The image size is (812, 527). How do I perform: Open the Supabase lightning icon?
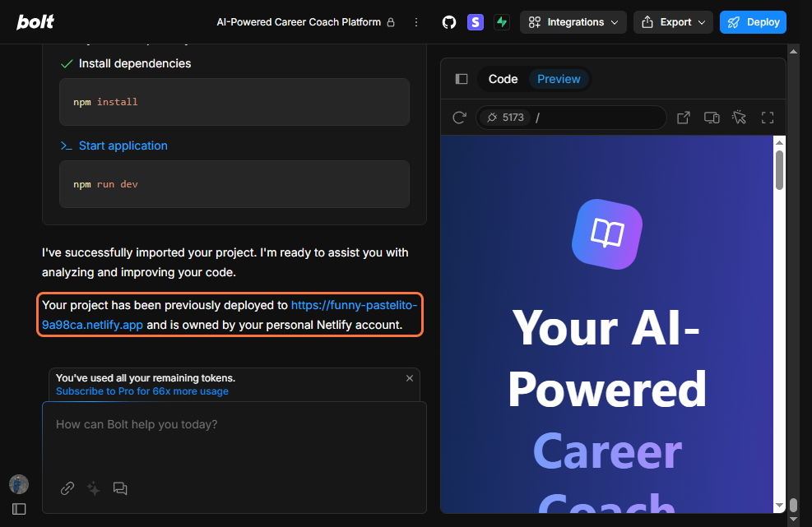(x=501, y=22)
